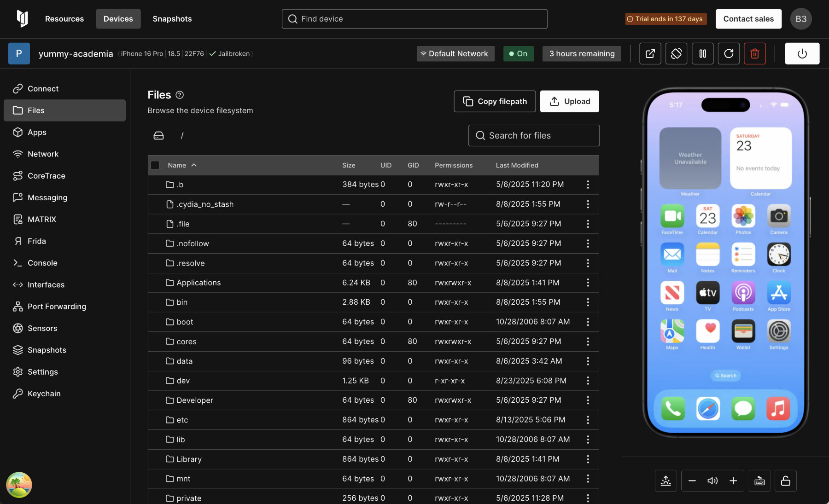
Task: Click the keyboard icon below phone
Action: click(x=759, y=481)
